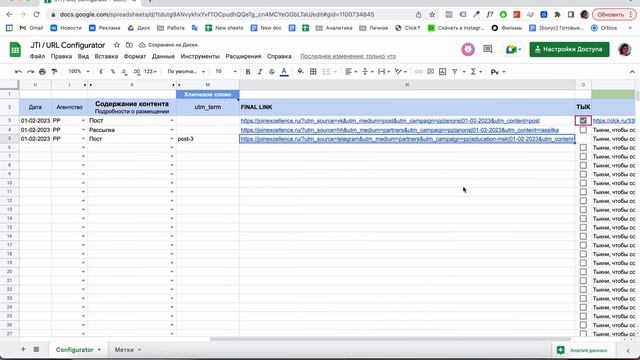Check the ТЫК checkbox in row 7
Screen dimensions: 640x360
tap(583, 157)
